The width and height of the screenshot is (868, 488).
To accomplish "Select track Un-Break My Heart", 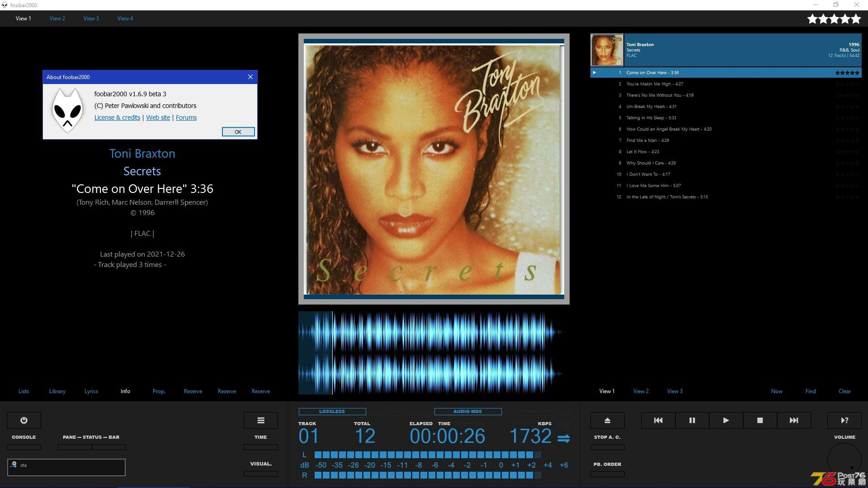I will (726, 107).
